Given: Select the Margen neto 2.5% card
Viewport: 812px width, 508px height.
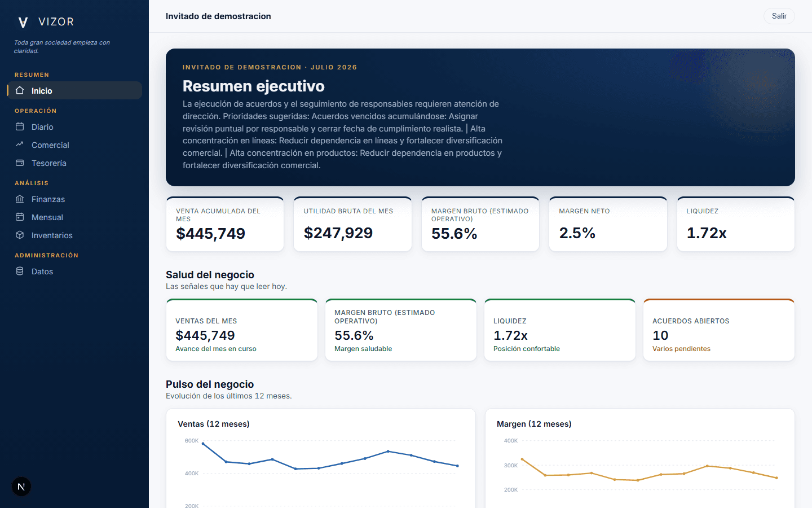Looking at the screenshot, I should [x=608, y=224].
